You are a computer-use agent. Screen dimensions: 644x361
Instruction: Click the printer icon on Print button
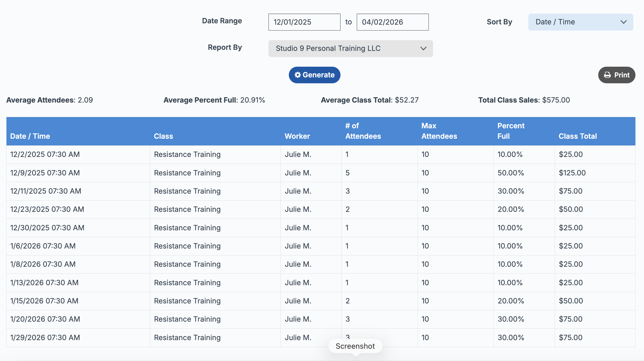tap(607, 75)
